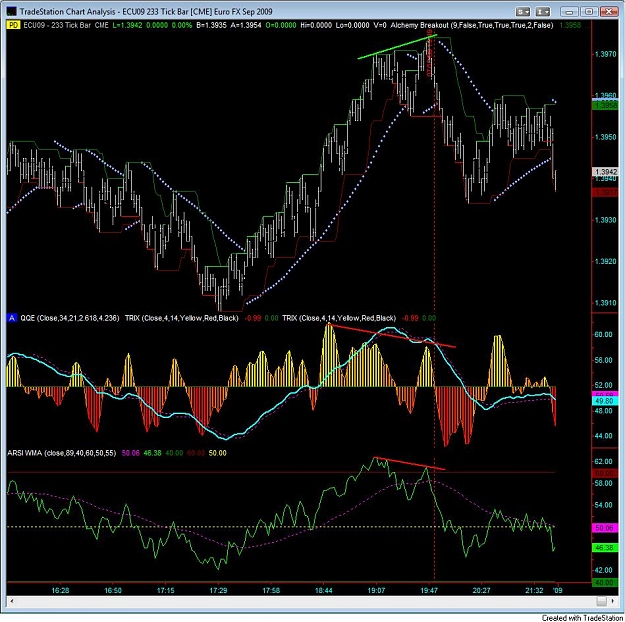This screenshot has width=625, height=622.
Task: Select the green trendline above the price highs
Action: tap(397, 47)
